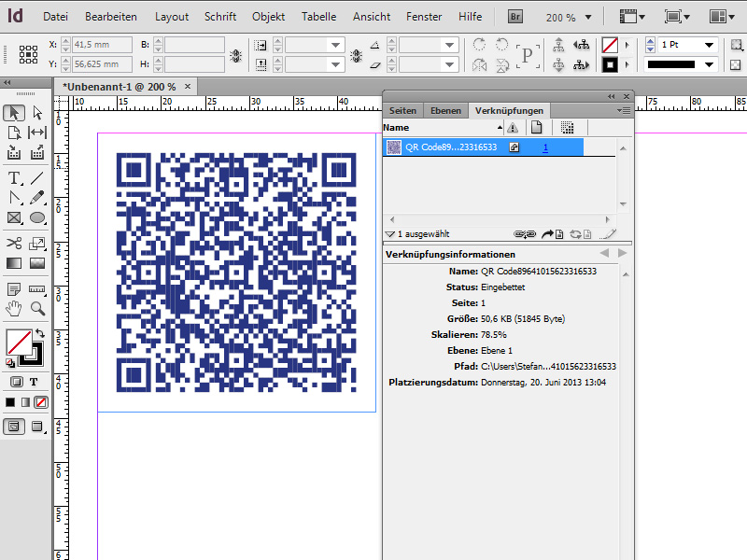Swap fill and stroke colors

tap(40, 333)
